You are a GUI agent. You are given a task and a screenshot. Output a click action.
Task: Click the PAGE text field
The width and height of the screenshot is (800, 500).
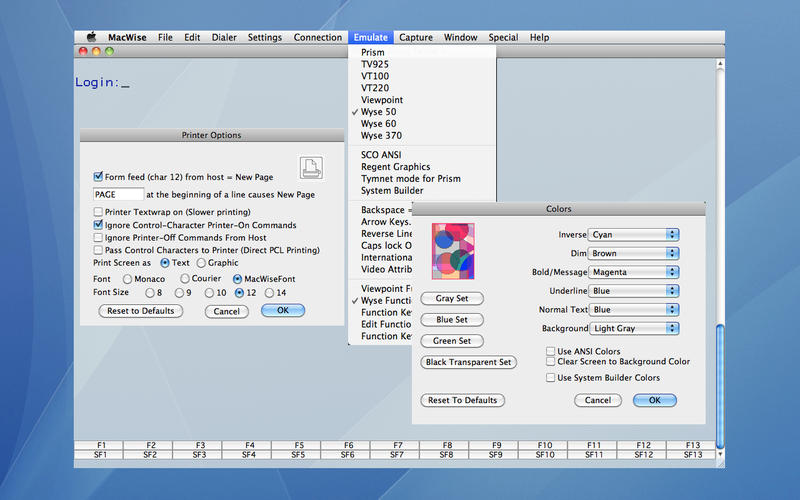118,194
